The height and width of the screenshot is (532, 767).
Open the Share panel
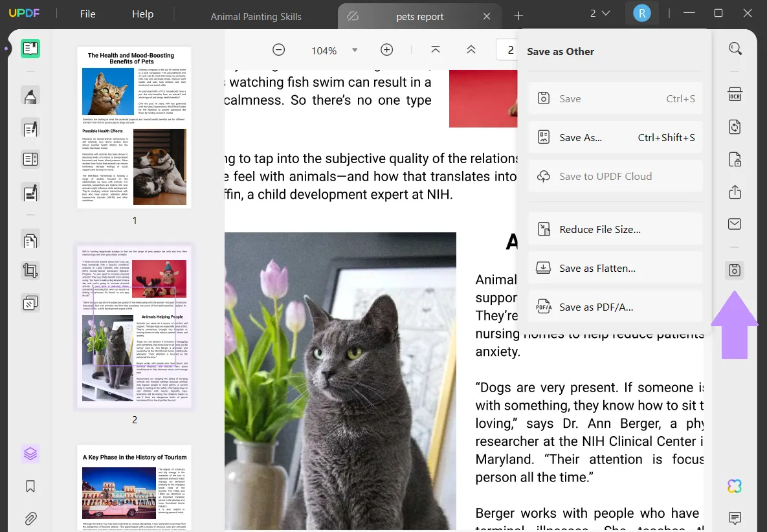735,192
